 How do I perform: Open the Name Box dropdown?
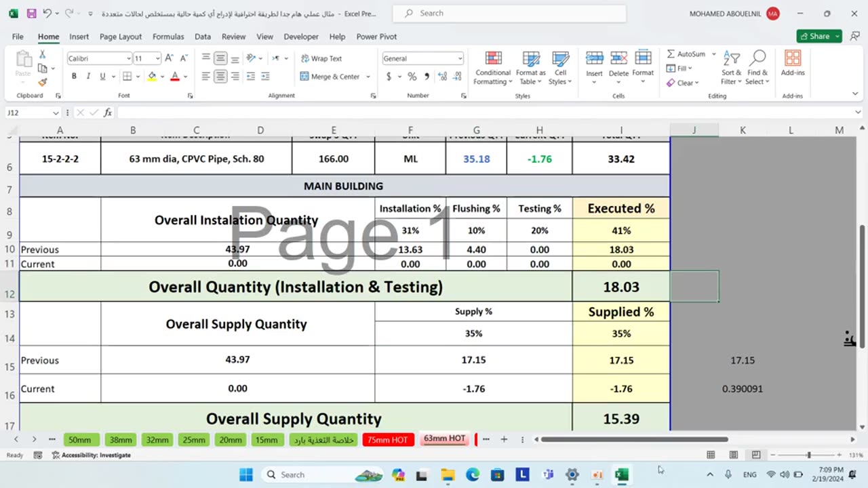pos(56,113)
